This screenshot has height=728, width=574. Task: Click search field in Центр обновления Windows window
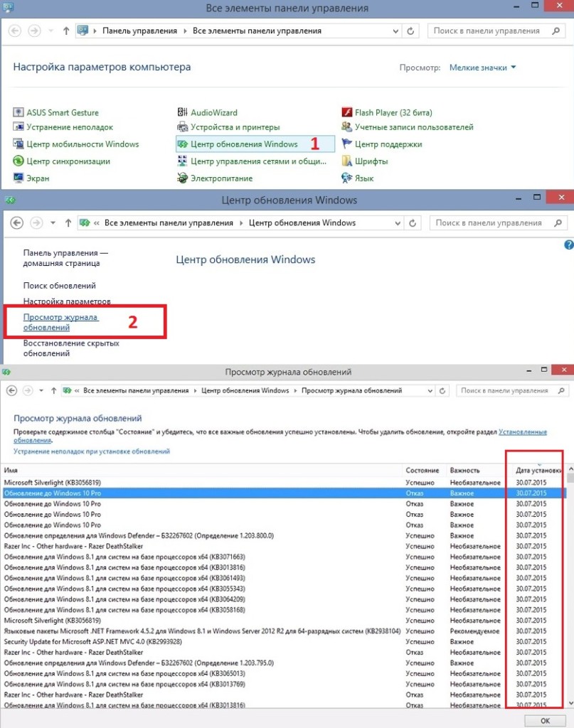[499, 223]
